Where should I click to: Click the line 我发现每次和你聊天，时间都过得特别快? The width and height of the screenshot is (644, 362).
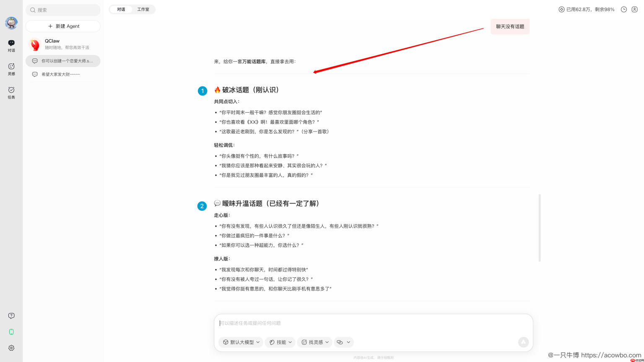[264, 270]
